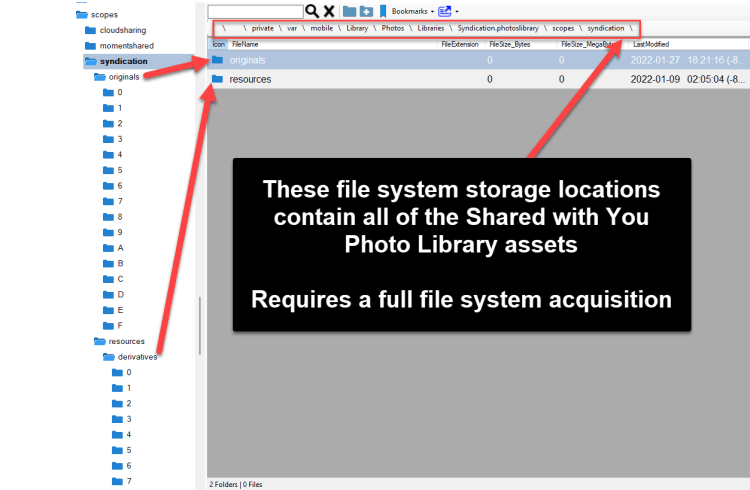This screenshot has width=750, height=490.
Task: Sort by the LastModified column header
Action: pos(652,44)
